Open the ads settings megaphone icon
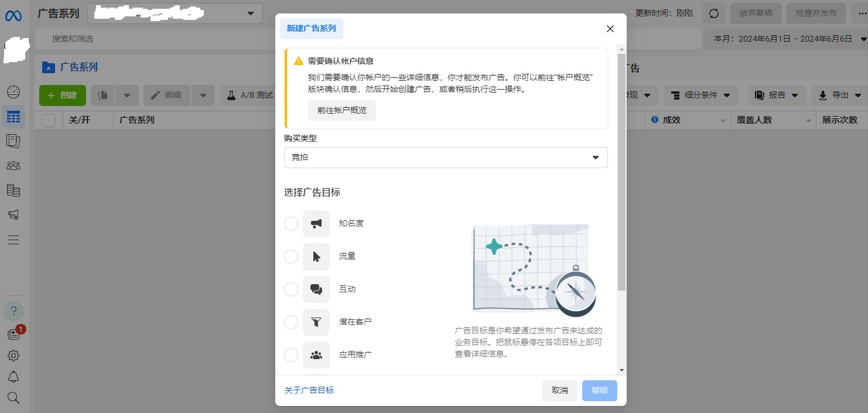The image size is (868, 413). (13, 214)
